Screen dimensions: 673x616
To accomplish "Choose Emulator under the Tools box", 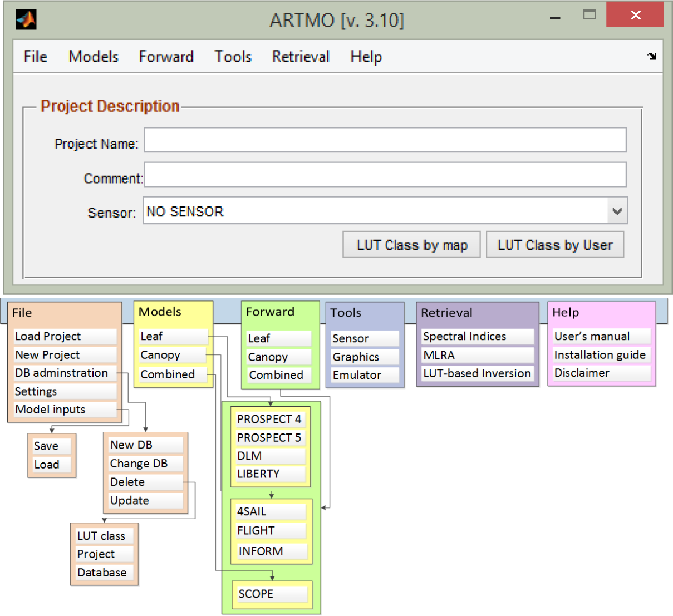I will (364, 375).
